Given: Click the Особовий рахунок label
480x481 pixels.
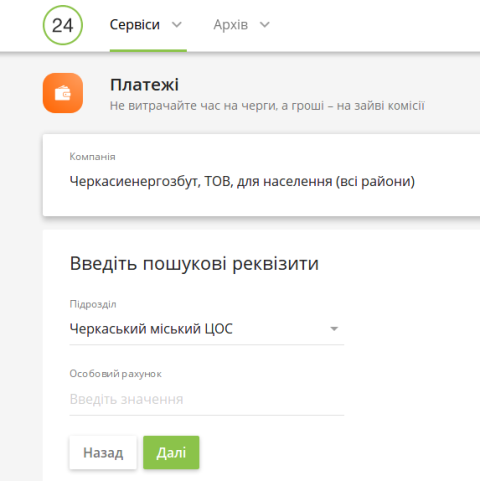Looking at the screenshot, I should [x=115, y=374].
